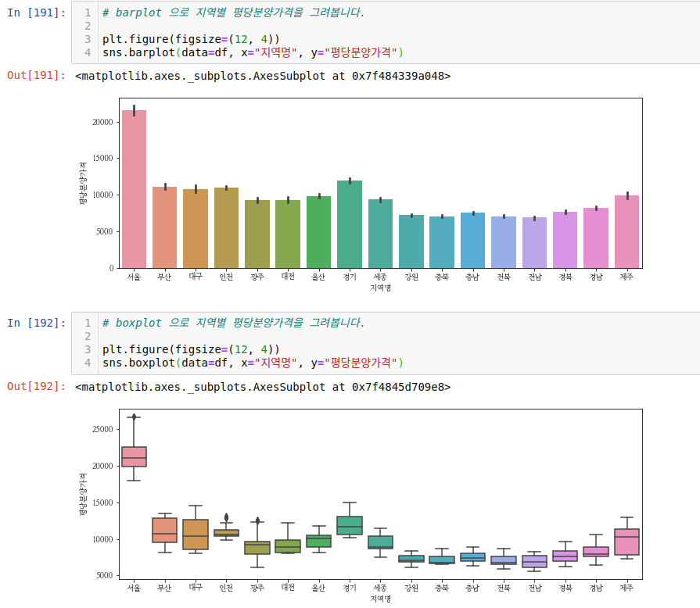Click the boxplot comment line in cell 192
700x608 pixels.
tap(233, 323)
